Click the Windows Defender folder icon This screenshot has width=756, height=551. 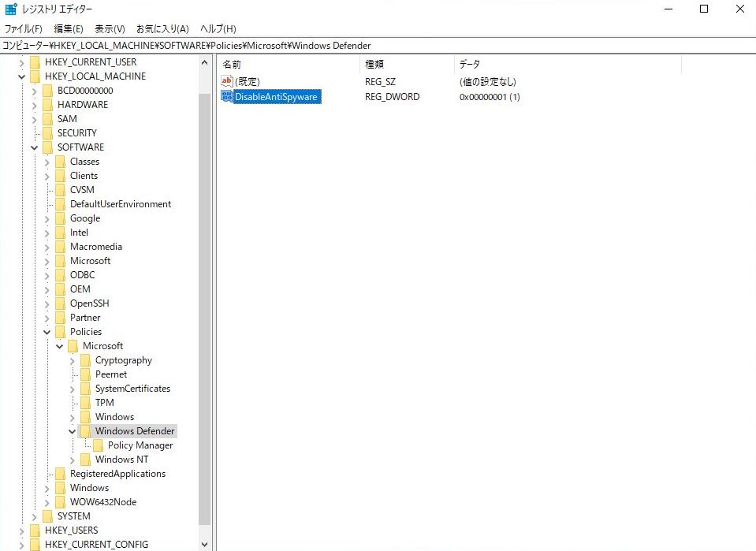(x=85, y=431)
